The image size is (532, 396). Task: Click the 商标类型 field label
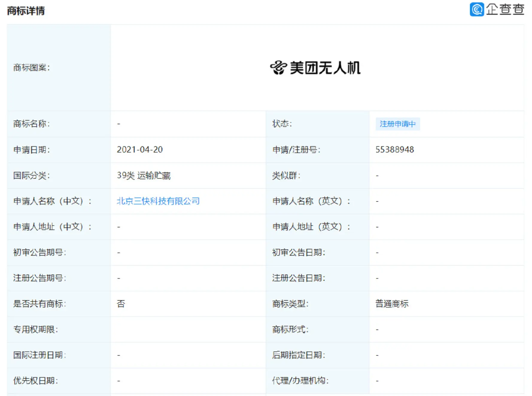(x=290, y=304)
